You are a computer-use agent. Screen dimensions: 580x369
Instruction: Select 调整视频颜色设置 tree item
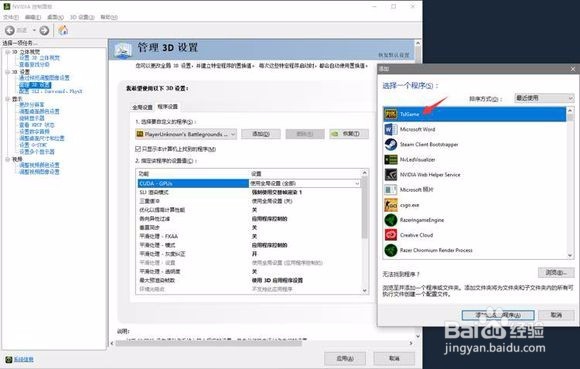click(x=39, y=165)
